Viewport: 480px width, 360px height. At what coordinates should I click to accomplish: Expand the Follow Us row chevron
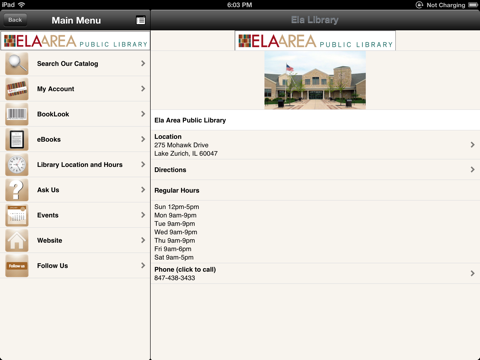143,266
